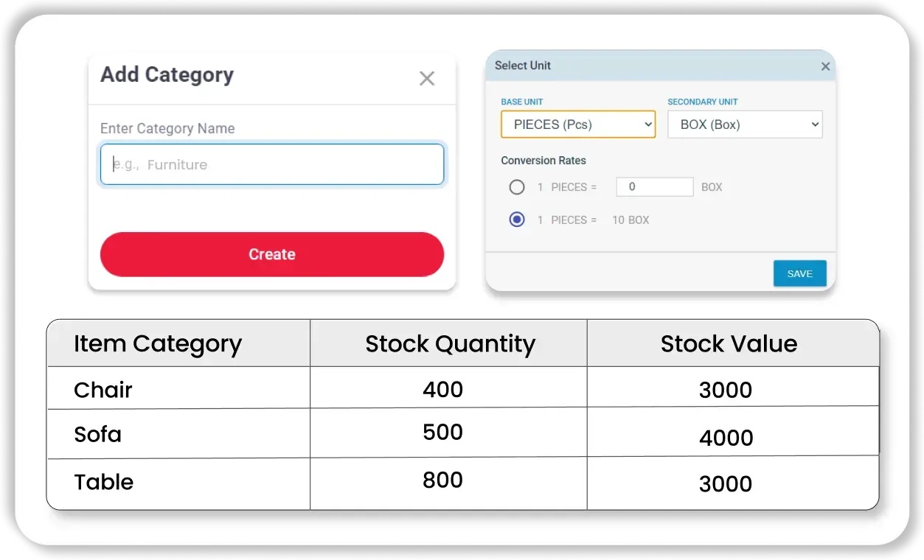Close the Select Unit dialog
The height and width of the screenshot is (560, 924).
pos(825,66)
